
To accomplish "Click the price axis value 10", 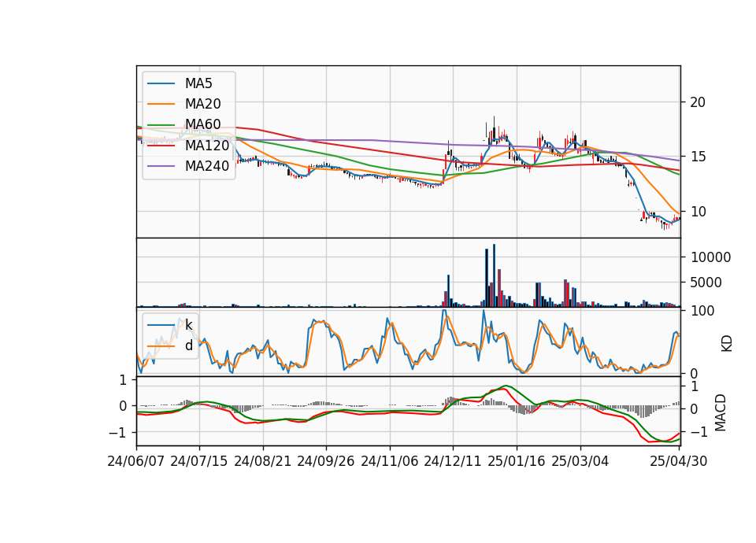I will point(698,212).
